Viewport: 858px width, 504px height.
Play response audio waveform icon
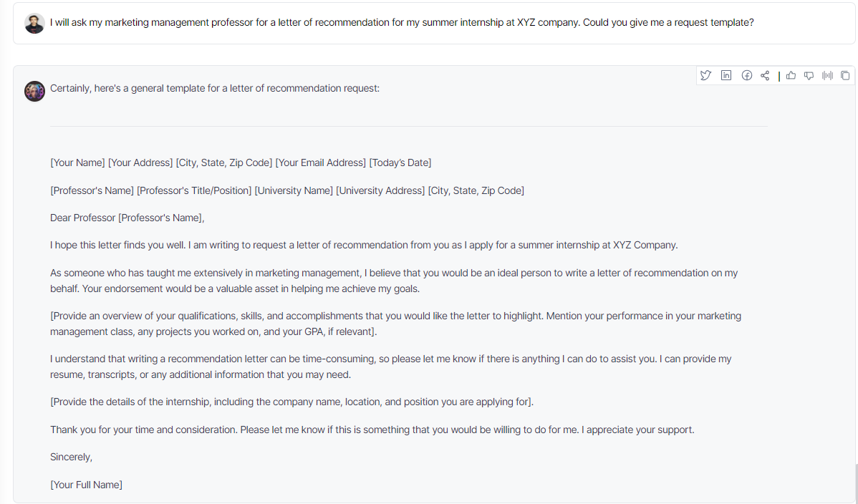827,75
